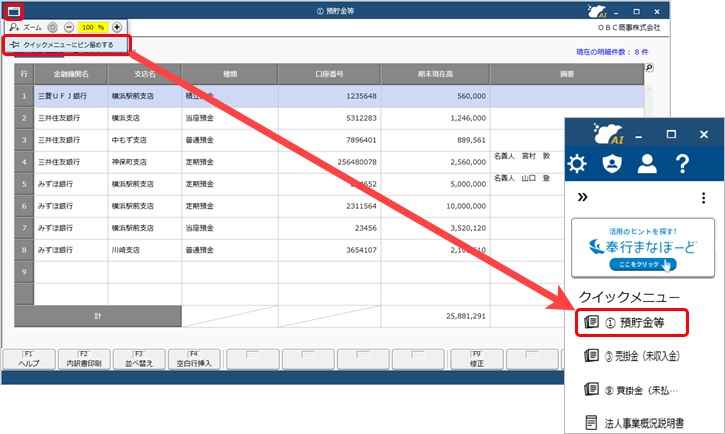This screenshot has height=434, width=725.
Task: Click document icon beside 売掛金
Action: pos(591,355)
